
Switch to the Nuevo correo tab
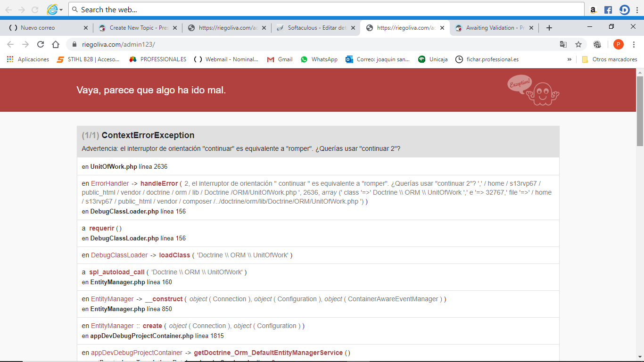pos(47,28)
